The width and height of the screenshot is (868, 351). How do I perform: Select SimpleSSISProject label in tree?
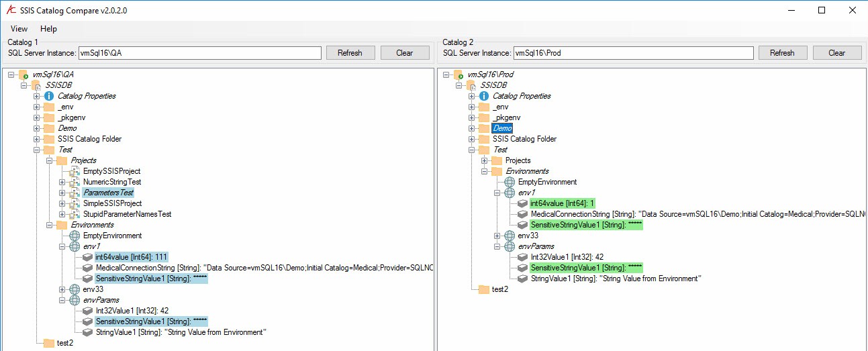tap(113, 203)
